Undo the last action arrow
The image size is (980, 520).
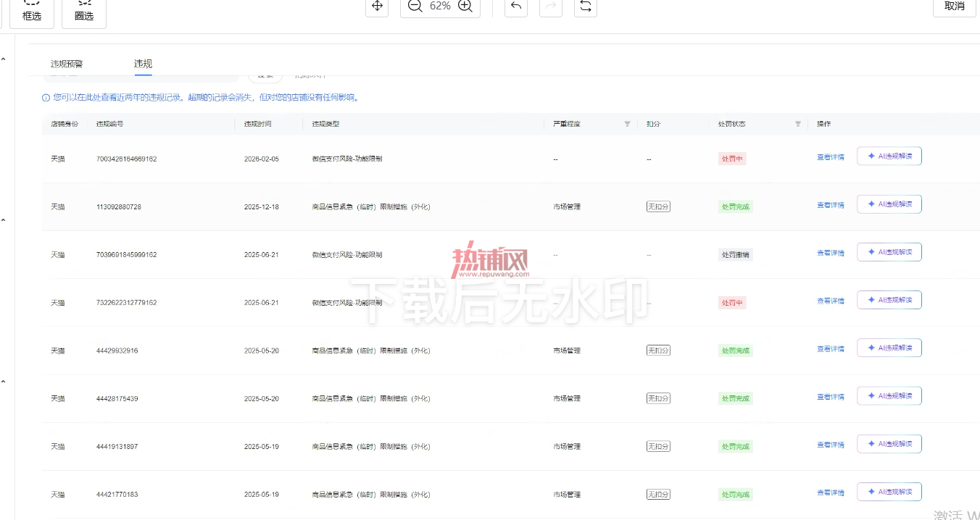[516, 6]
